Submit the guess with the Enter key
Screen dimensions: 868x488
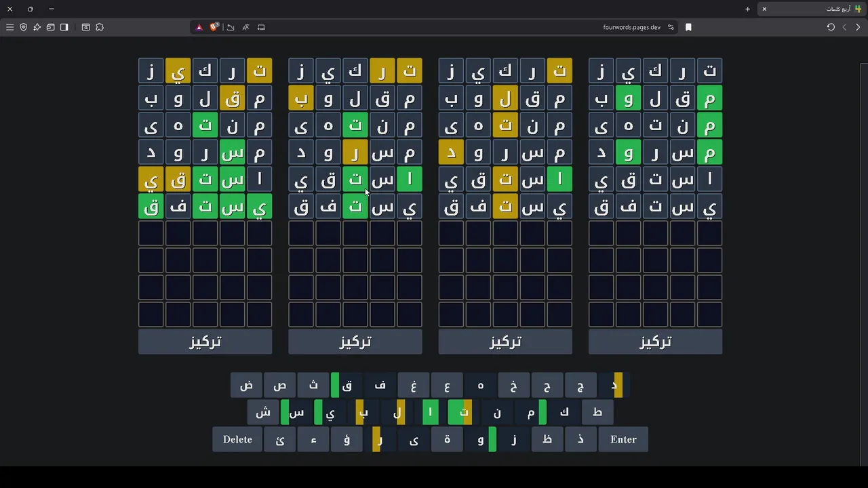[x=623, y=439]
